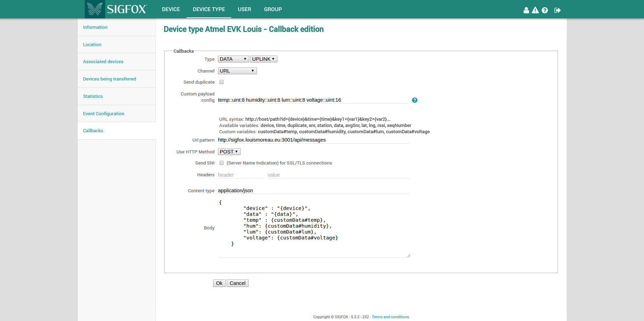
Task: Show help for custom payload config
Action: coord(415,100)
